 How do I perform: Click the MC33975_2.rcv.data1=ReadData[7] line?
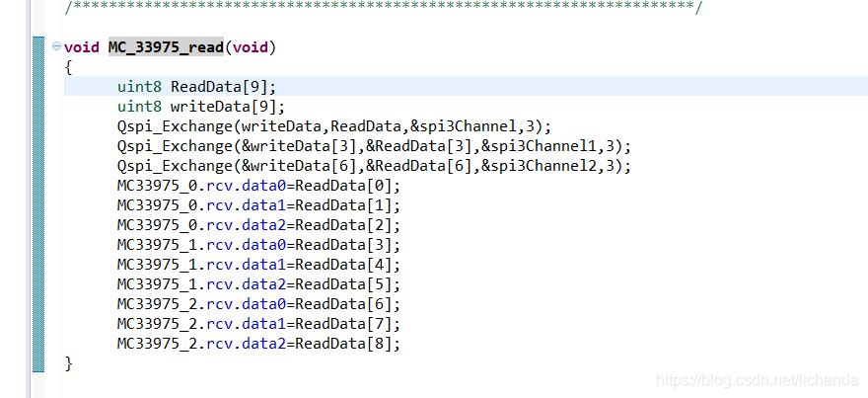point(258,324)
